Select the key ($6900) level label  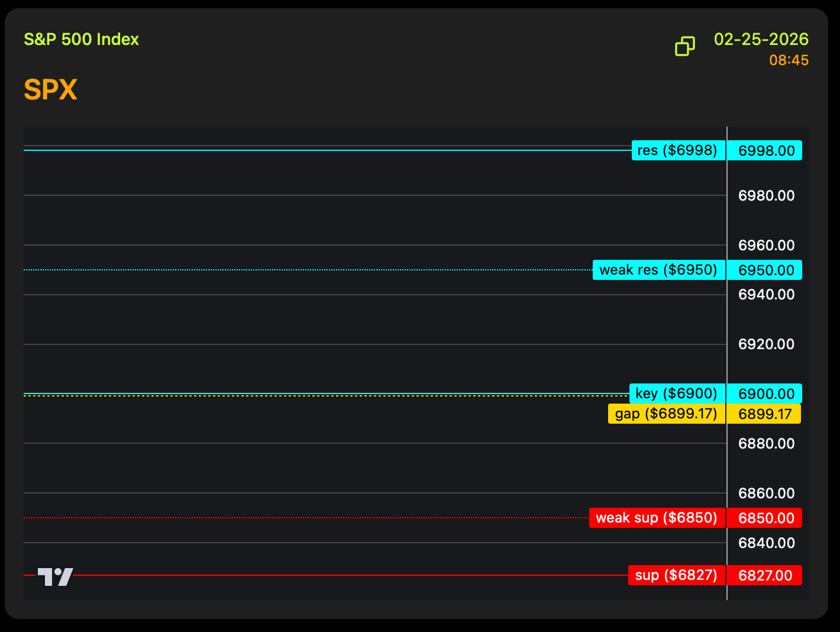tap(677, 394)
